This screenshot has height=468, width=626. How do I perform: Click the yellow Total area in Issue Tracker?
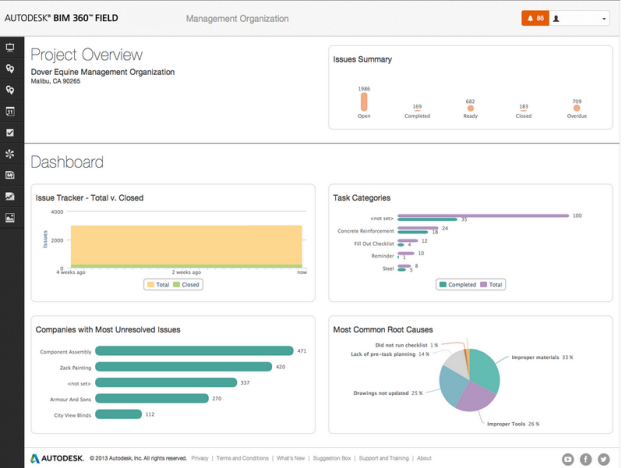[x=186, y=245]
